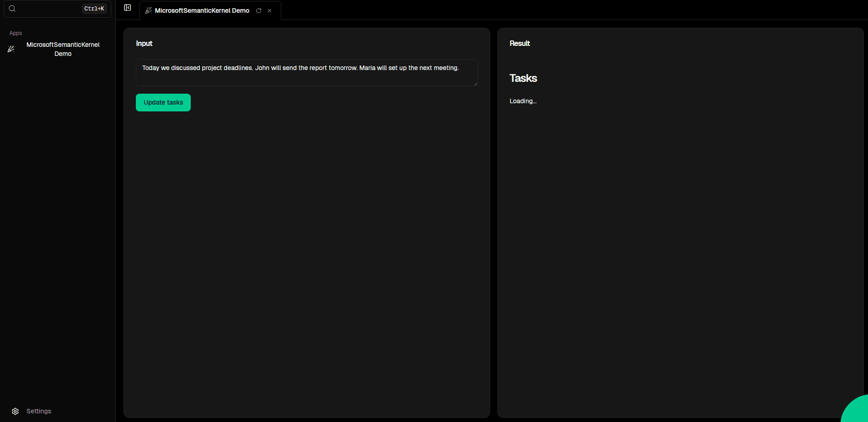The width and height of the screenshot is (868, 422).
Task: Click the Tasks heading in Result panel
Action: click(x=523, y=78)
